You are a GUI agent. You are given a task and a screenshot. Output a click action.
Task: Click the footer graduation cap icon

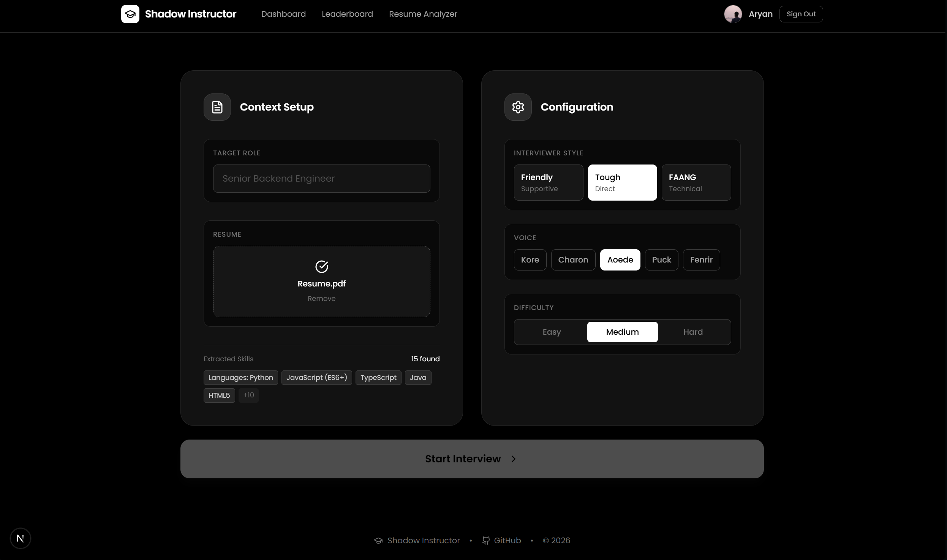click(x=378, y=540)
